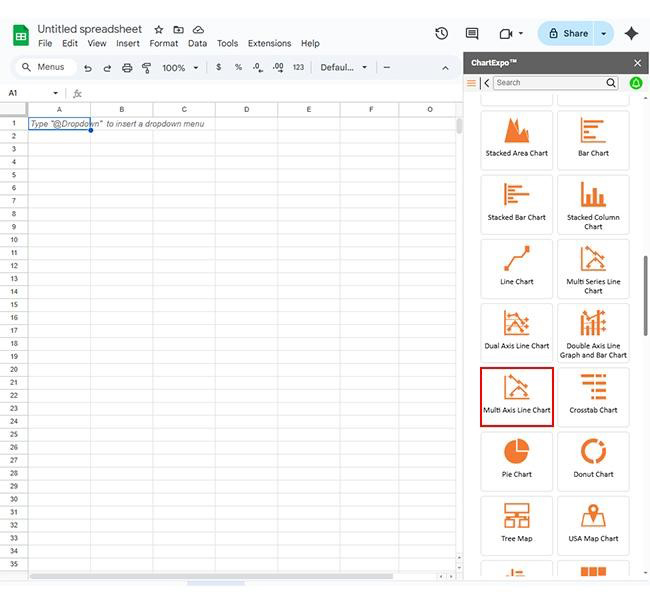Viewport: 650px width, 604px height.
Task: Pick the Donut Chart type
Action: coord(593,459)
